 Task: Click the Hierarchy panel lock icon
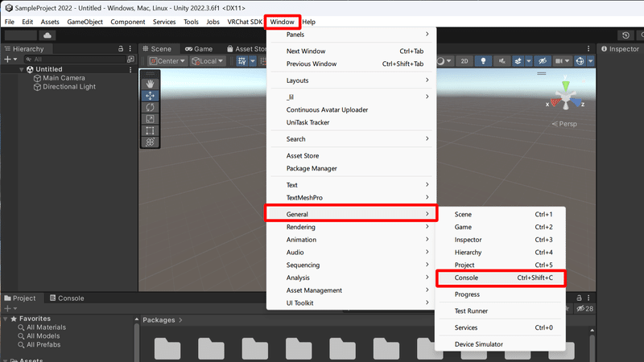pyautogui.click(x=120, y=48)
